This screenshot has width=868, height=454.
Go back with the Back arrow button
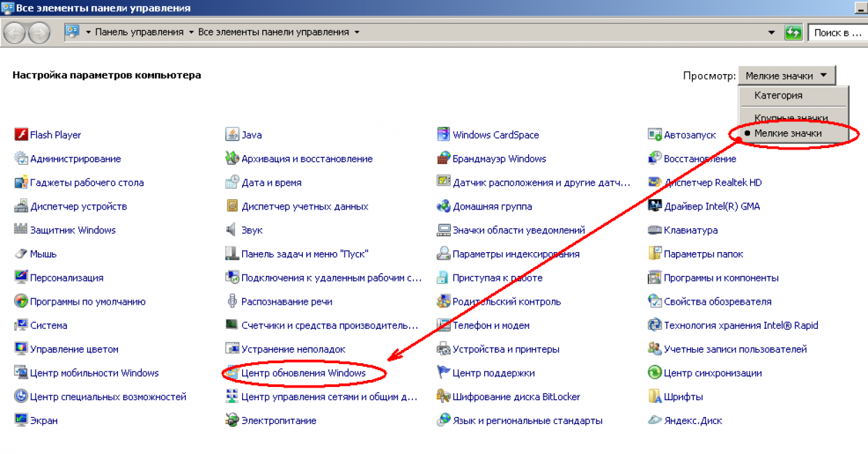click(x=15, y=32)
